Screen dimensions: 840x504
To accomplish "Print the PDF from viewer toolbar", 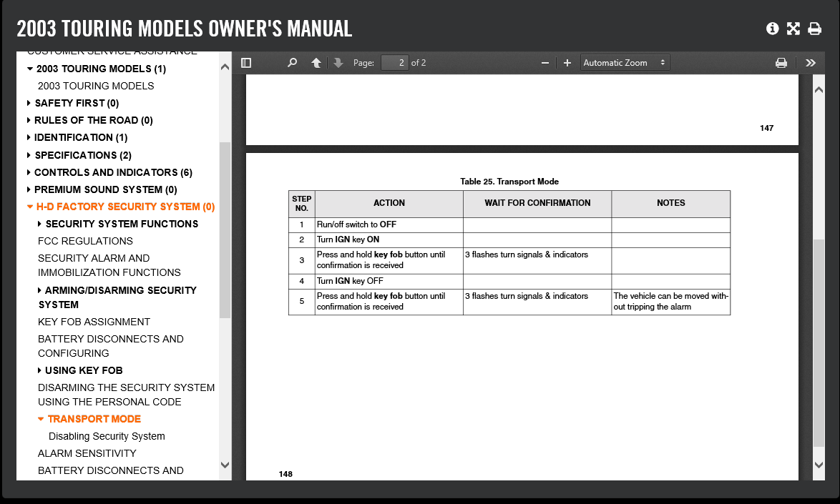I will [x=781, y=63].
